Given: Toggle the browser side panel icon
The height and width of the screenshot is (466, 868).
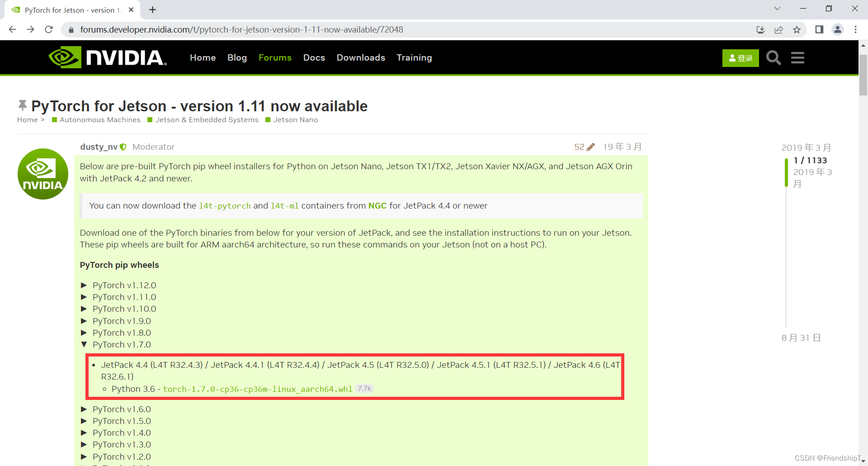Looking at the screenshot, I should pos(819,29).
